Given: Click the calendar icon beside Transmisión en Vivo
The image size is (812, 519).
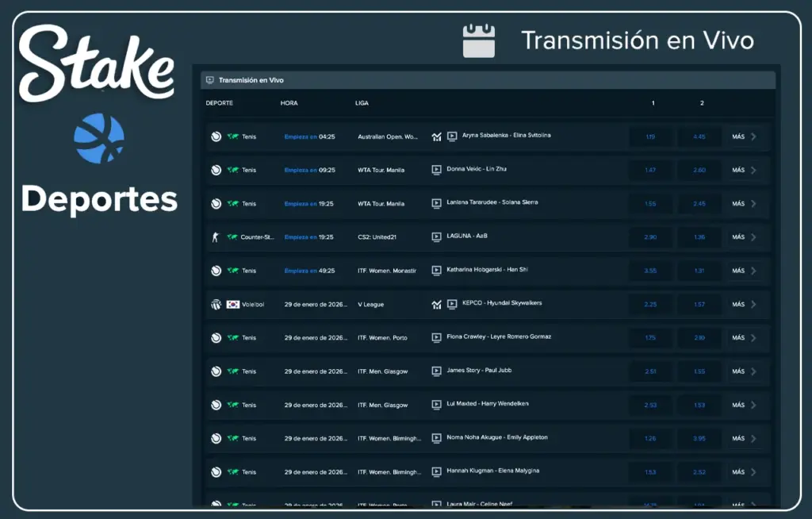Looking at the screenshot, I should (x=479, y=40).
